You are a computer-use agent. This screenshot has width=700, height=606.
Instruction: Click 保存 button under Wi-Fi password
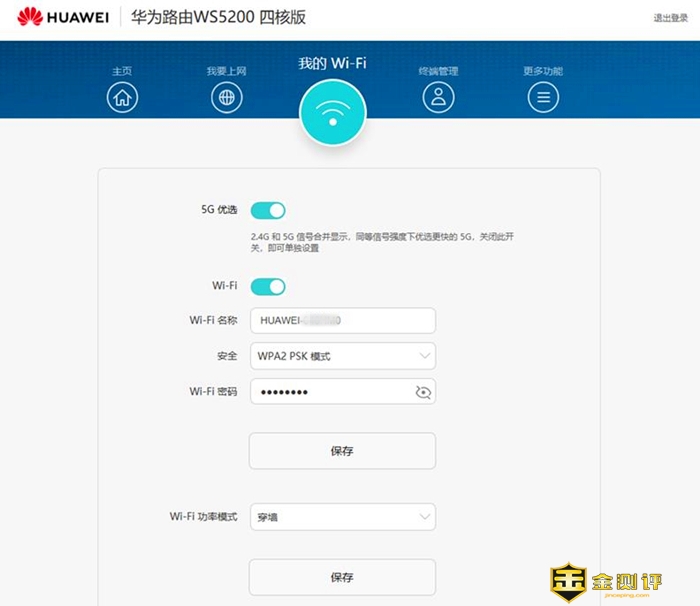341,451
